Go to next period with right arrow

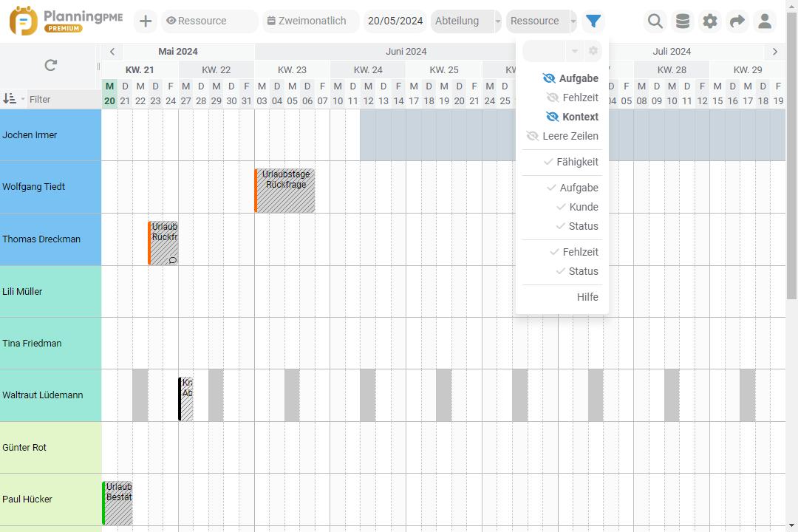coord(774,52)
